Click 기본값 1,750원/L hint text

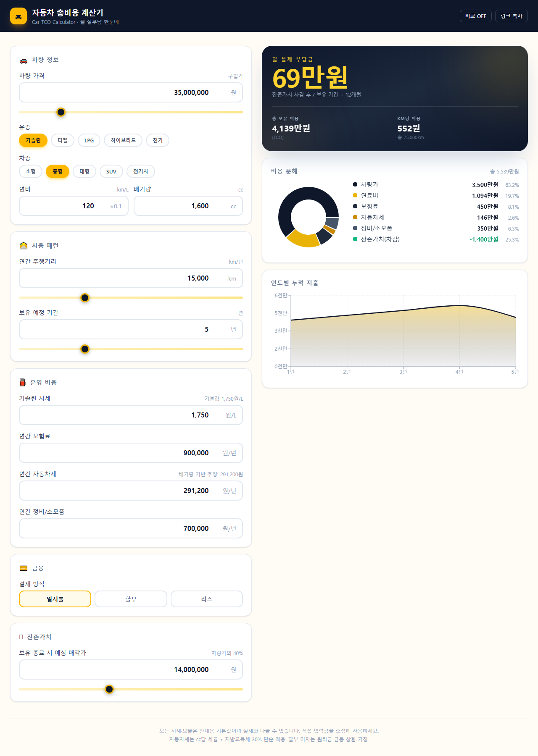224,399
